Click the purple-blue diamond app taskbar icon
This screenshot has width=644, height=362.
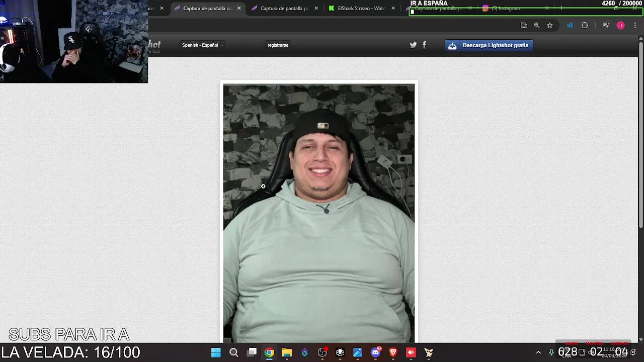coord(304,352)
